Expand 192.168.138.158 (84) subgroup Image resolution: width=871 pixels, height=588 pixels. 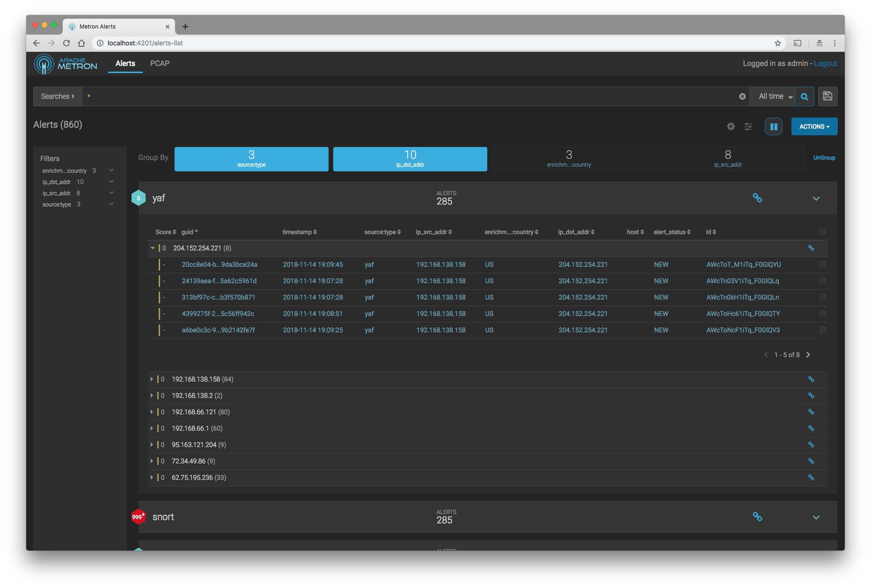pos(152,379)
